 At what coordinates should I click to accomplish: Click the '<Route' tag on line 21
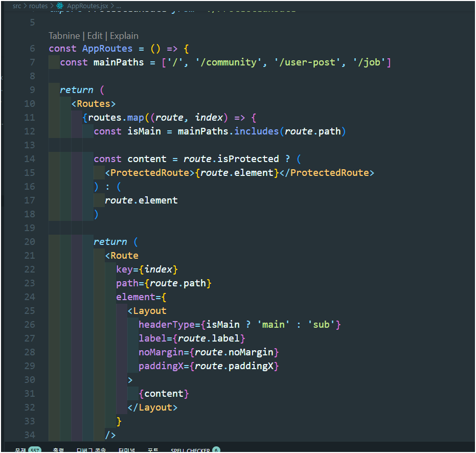tap(122, 256)
